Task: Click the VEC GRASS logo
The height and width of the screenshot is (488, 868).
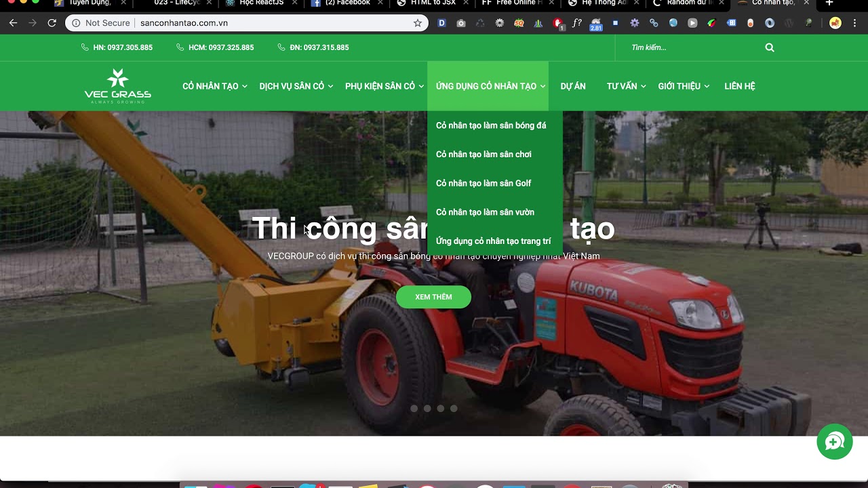Action: pyautogui.click(x=118, y=86)
